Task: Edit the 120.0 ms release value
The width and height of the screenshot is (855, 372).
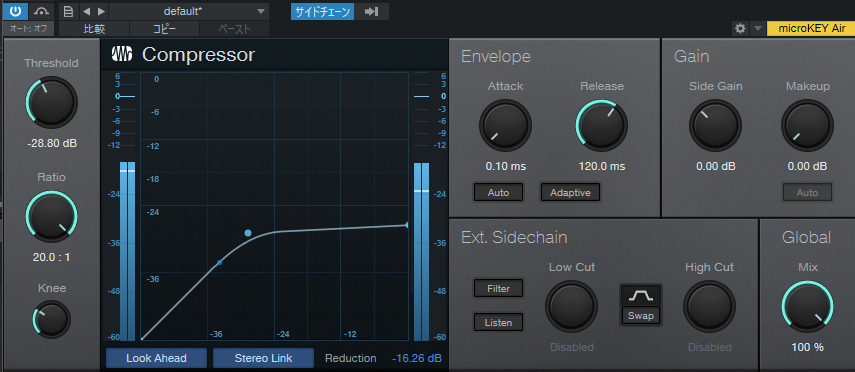Action: 602,166
